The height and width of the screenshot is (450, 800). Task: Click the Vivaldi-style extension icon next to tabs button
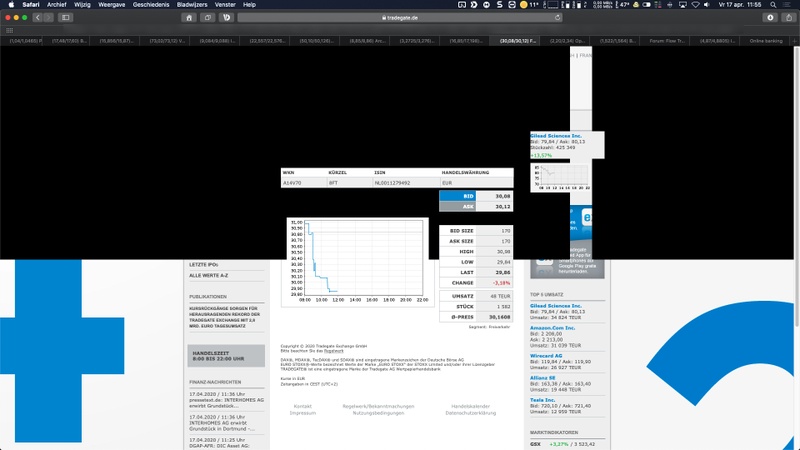coord(227,17)
